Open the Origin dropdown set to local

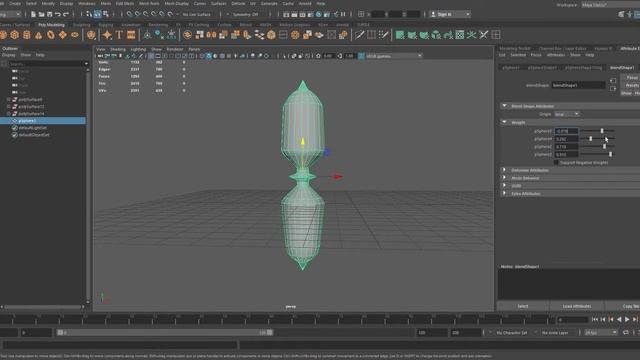567,114
